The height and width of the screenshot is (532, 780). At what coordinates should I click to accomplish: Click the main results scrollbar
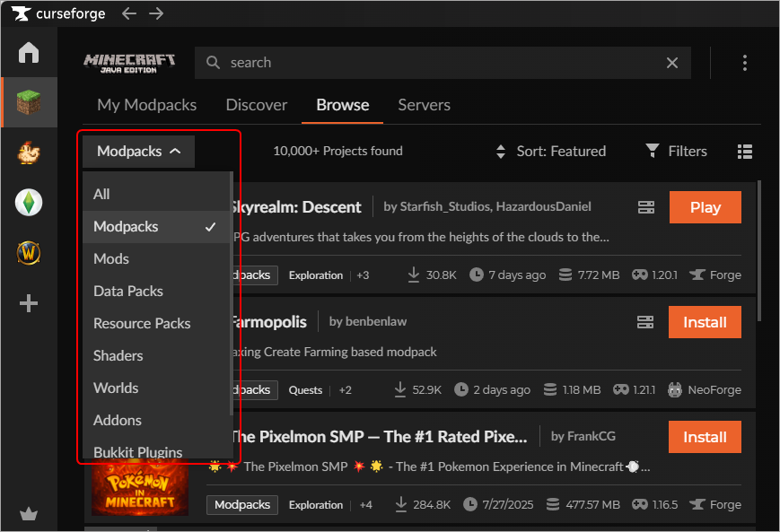pyautogui.click(x=758, y=250)
